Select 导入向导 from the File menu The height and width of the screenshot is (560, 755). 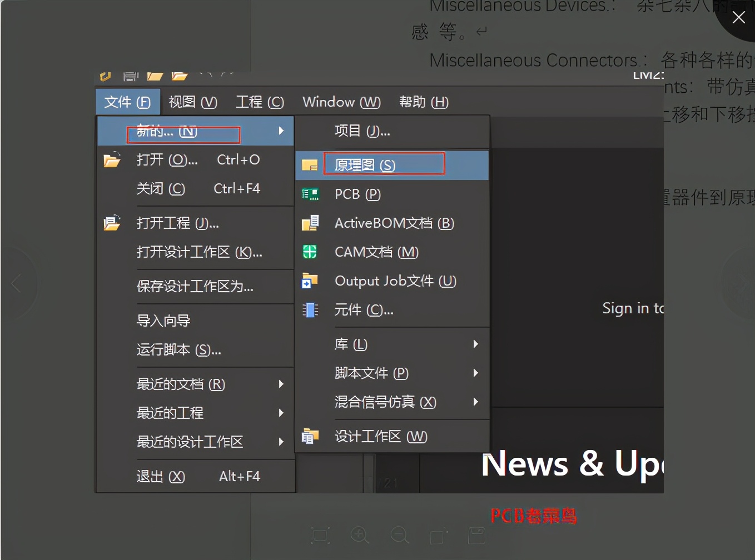163,320
